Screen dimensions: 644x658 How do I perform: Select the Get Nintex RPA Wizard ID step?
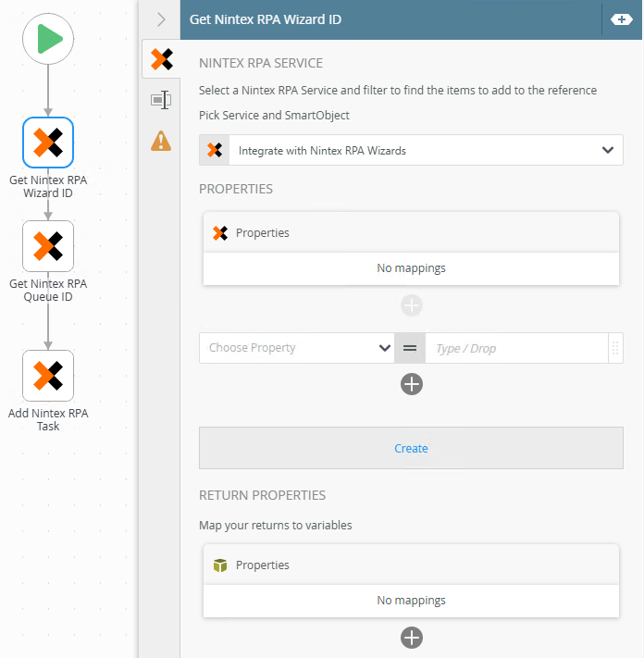48,142
